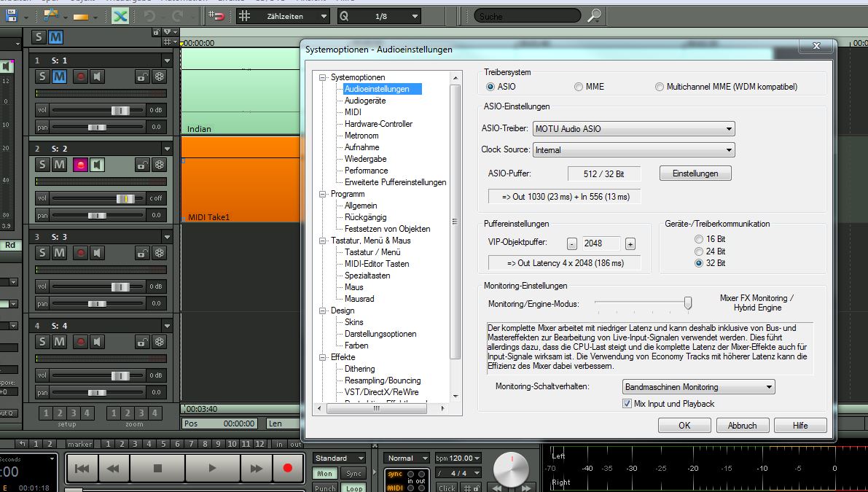This screenshot has width=868, height=492.
Task: Disarm the record button on track 2
Action: point(80,165)
